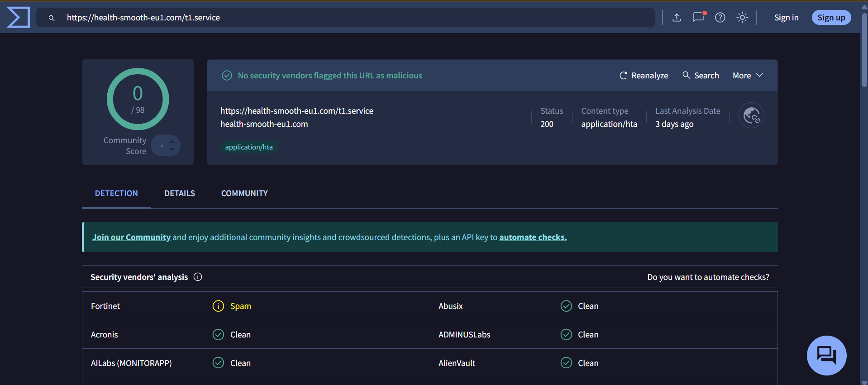The height and width of the screenshot is (385, 868).
Task: Expand the More dropdown menu
Action: pos(748,76)
